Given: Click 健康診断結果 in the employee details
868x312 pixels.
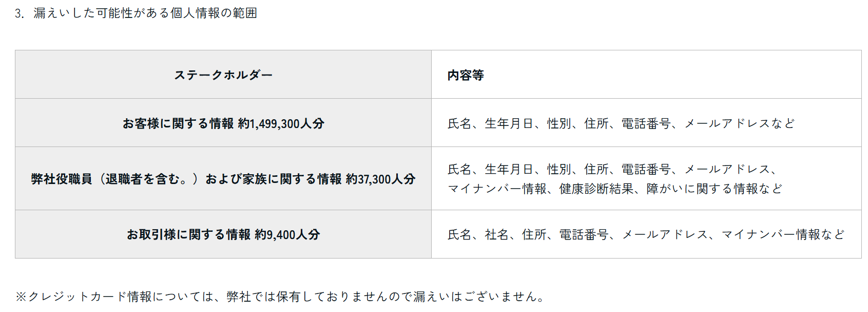Looking at the screenshot, I should point(596,189).
